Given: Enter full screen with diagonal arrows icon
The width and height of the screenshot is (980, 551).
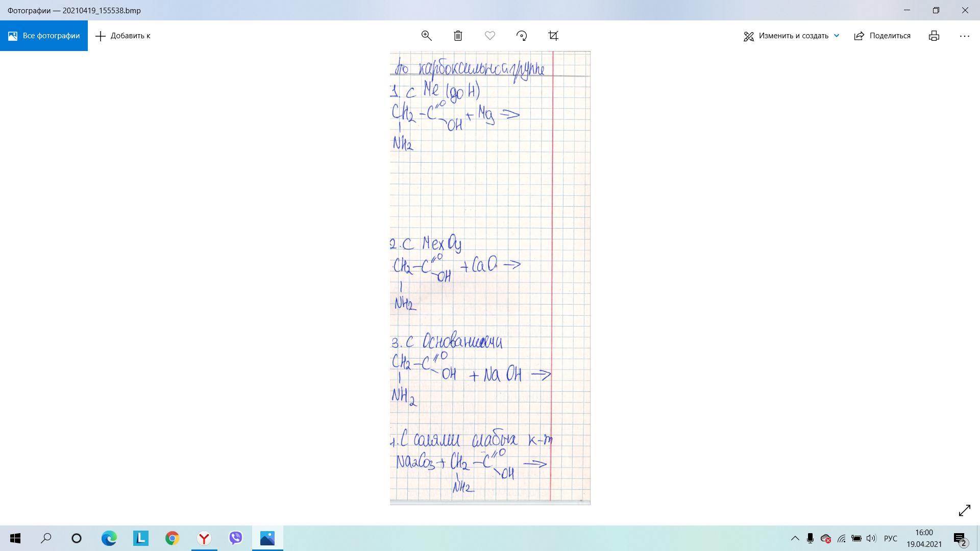Looking at the screenshot, I should pos(964,510).
